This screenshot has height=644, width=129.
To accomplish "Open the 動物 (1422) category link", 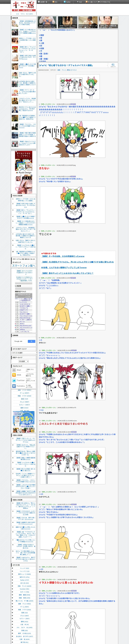I will (x=25, y=408).
